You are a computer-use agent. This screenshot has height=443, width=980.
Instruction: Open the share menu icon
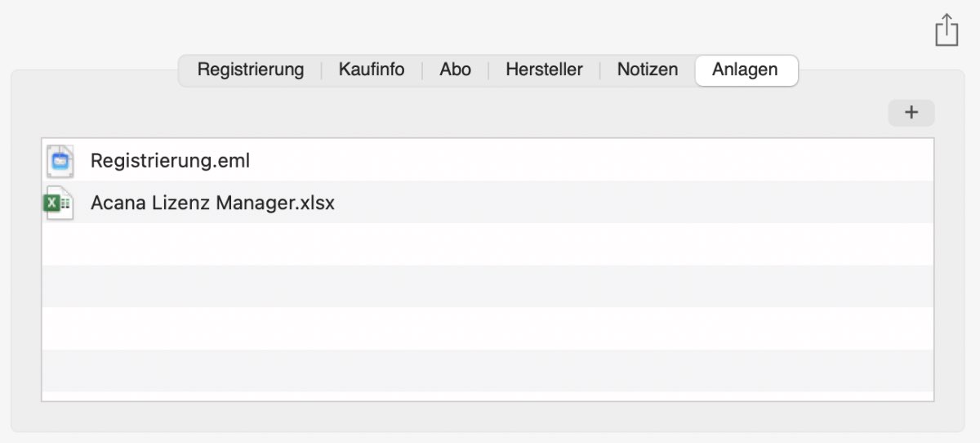pos(947,29)
